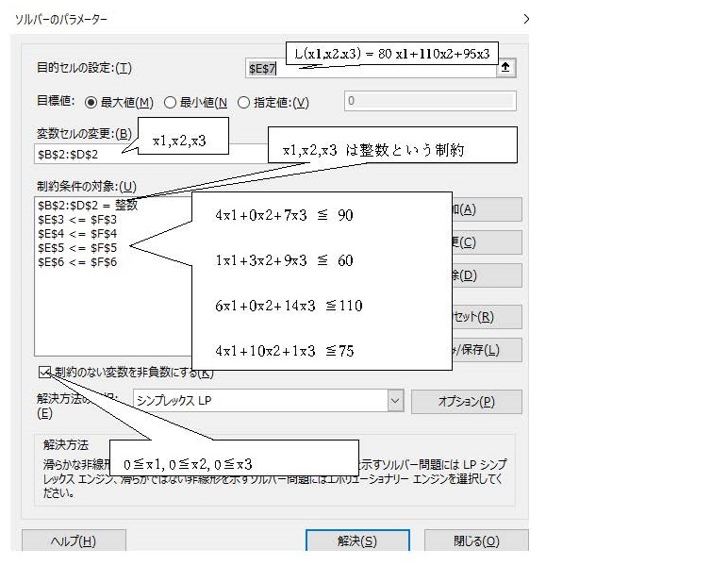Click the 変更(C) change constraint button

(x=480, y=241)
